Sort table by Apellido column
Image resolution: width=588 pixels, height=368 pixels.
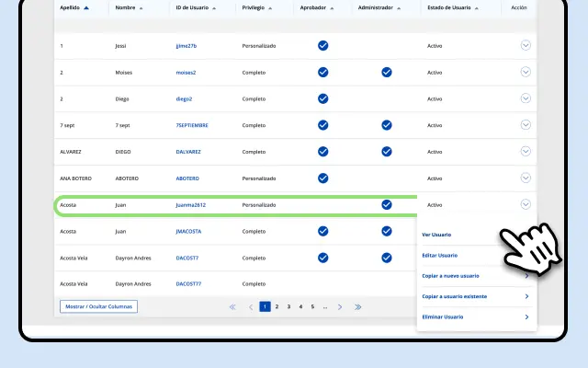74,7
